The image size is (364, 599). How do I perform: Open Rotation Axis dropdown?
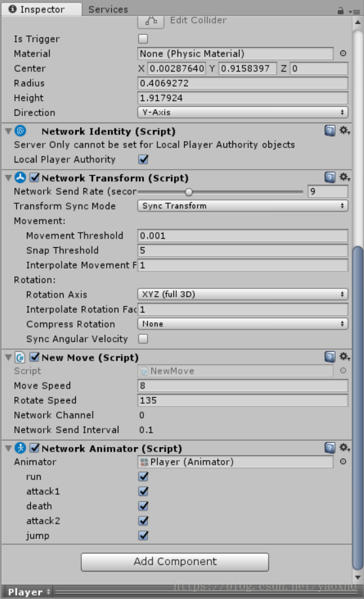pyautogui.click(x=243, y=294)
